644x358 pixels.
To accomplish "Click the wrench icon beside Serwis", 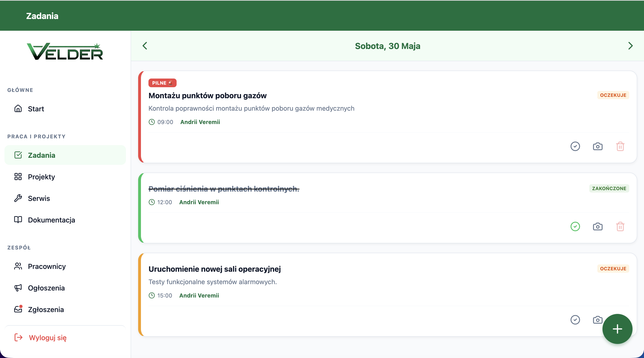I will click(x=18, y=198).
